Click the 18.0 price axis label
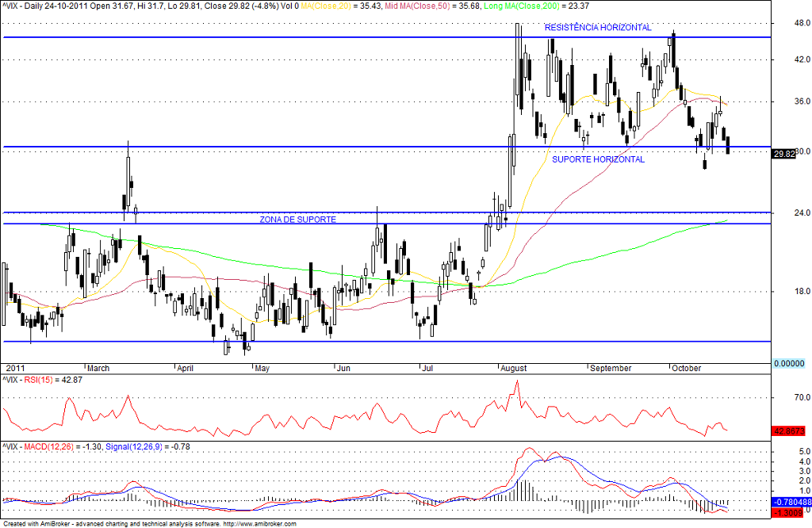The image size is (812, 528). (x=802, y=292)
